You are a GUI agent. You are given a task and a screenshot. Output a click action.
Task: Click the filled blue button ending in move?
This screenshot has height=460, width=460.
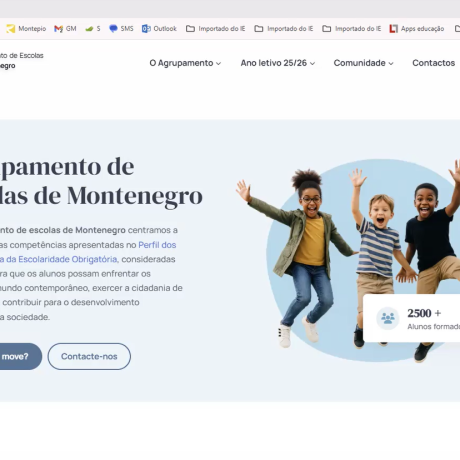(18, 356)
